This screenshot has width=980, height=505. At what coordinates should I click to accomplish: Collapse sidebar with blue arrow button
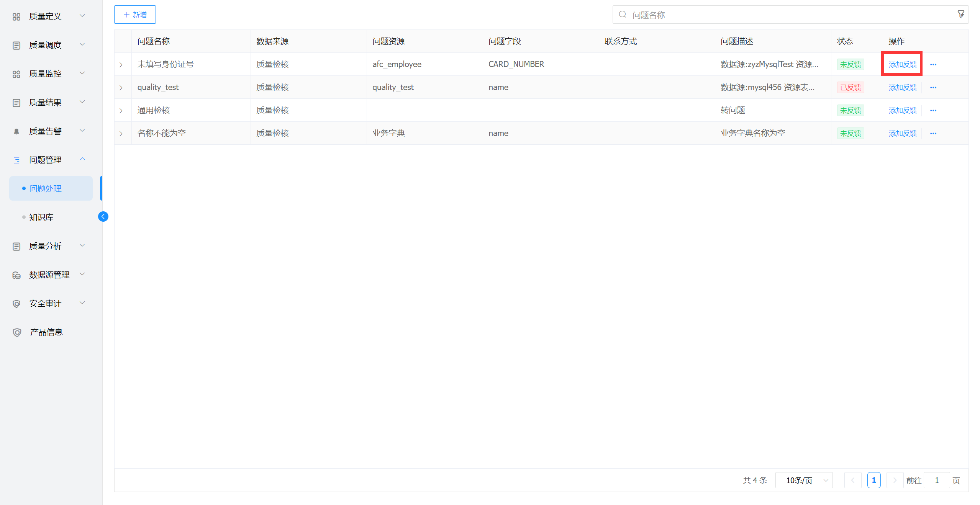pyautogui.click(x=103, y=217)
